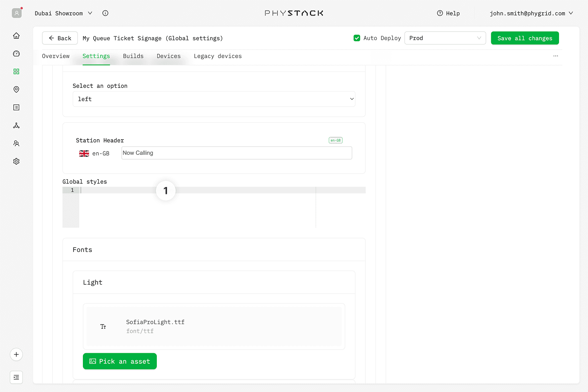The height and width of the screenshot is (392, 588).
Task: Click the Pick an asset button
Action: pos(120,361)
